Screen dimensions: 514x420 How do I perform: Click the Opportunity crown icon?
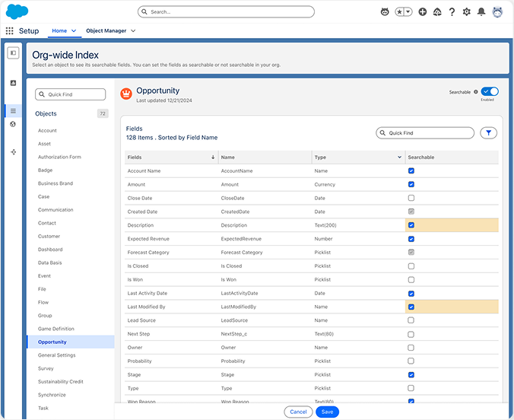point(126,94)
